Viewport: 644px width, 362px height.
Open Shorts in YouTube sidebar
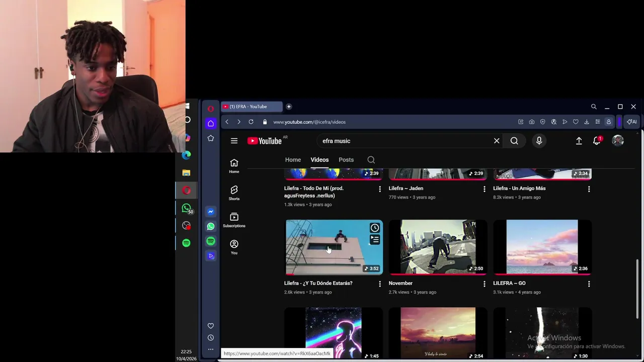coord(234,193)
